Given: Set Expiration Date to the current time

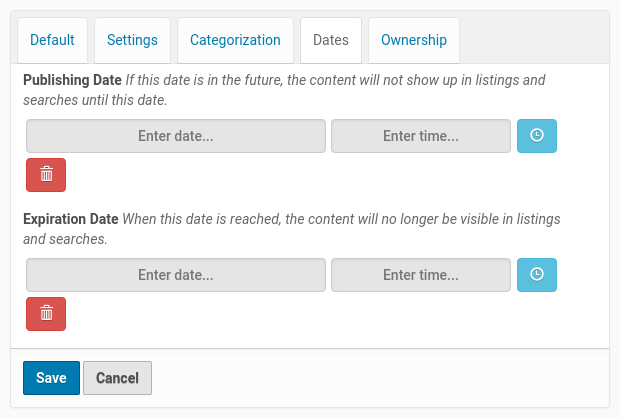Looking at the screenshot, I should pyautogui.click(x=536, y=274).
